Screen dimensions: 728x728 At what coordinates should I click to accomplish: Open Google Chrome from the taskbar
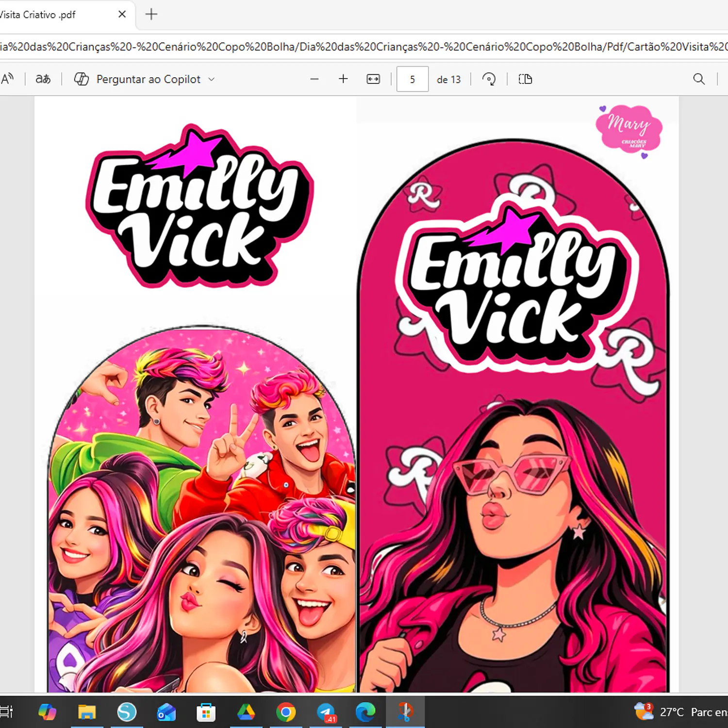pos(286,712)
